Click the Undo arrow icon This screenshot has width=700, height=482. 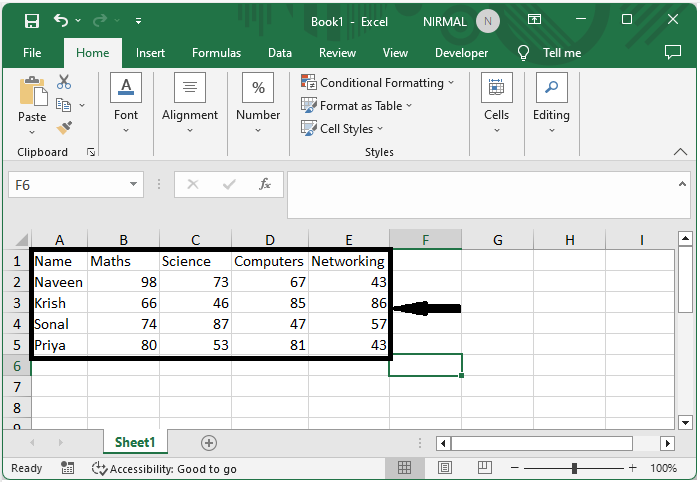62,20
